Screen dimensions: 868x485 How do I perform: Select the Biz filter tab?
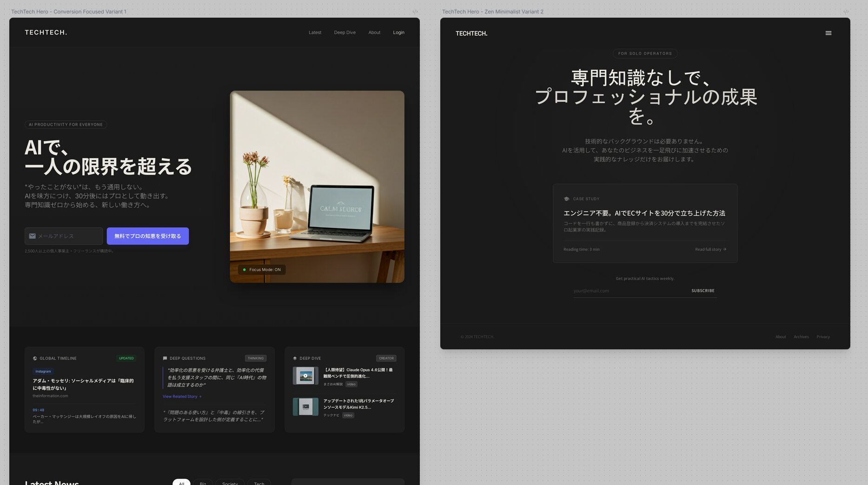[203, 482]
